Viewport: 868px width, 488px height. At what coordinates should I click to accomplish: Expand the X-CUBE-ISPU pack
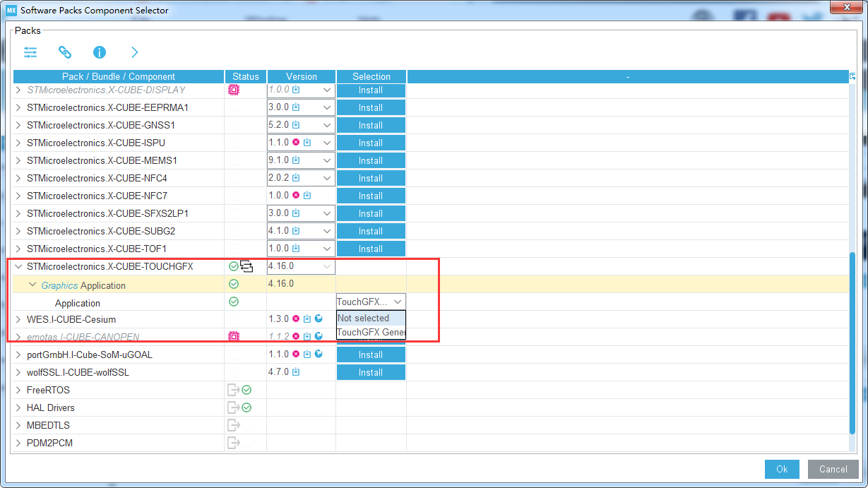pos(19,143)
